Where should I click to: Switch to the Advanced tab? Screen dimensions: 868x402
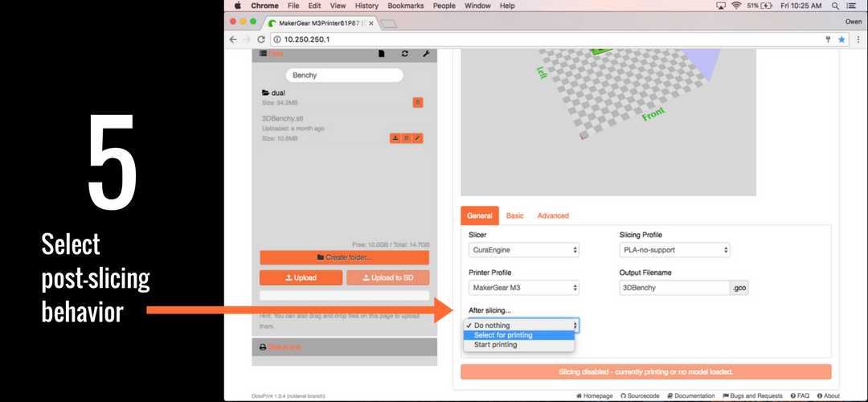(553, 215)
